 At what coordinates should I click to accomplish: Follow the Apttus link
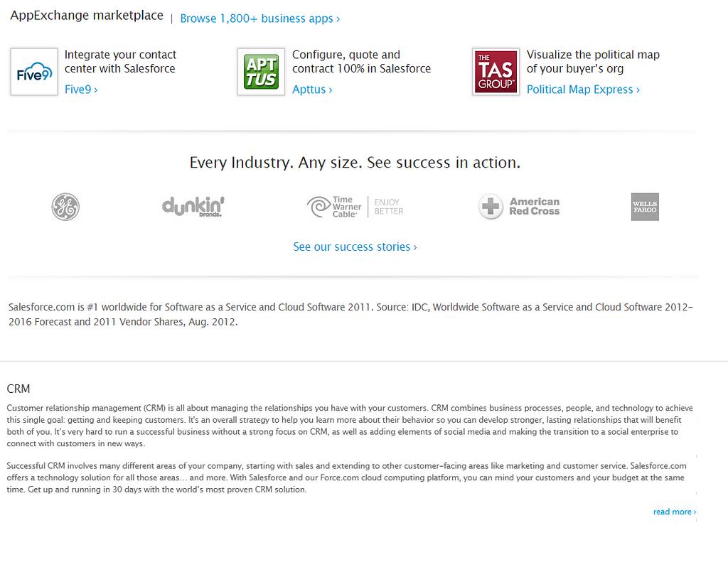[x=312, y=90]
